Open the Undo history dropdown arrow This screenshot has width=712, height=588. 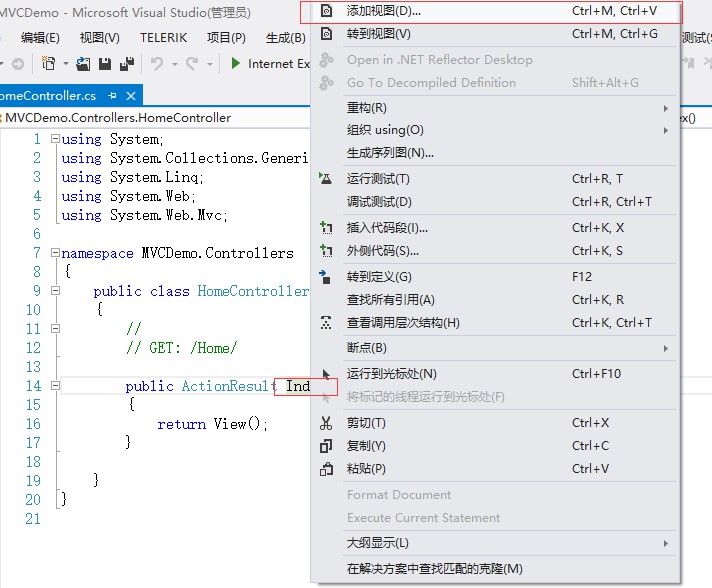pos(175,64)
